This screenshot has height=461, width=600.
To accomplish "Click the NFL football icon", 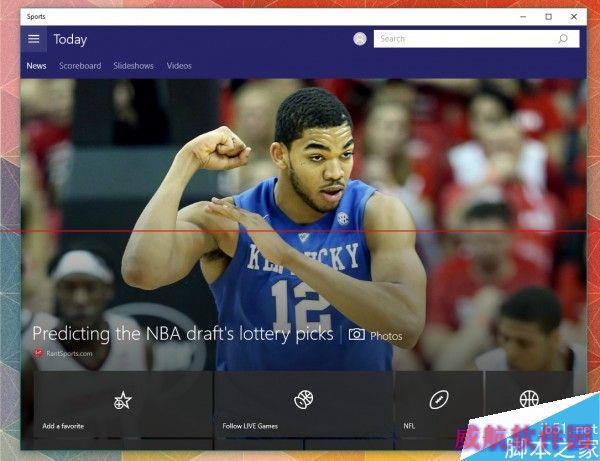I will 439,400.
